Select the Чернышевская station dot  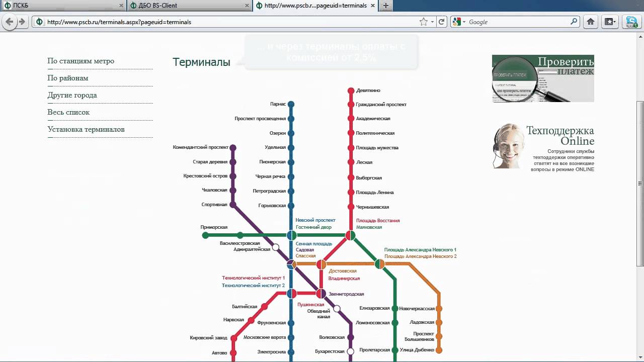tap(351, 207)
